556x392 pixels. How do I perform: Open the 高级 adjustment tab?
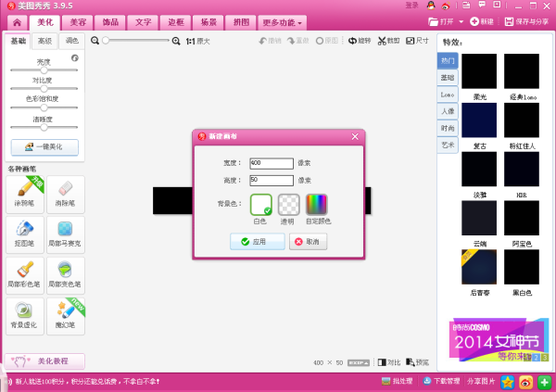click(44, 41)
